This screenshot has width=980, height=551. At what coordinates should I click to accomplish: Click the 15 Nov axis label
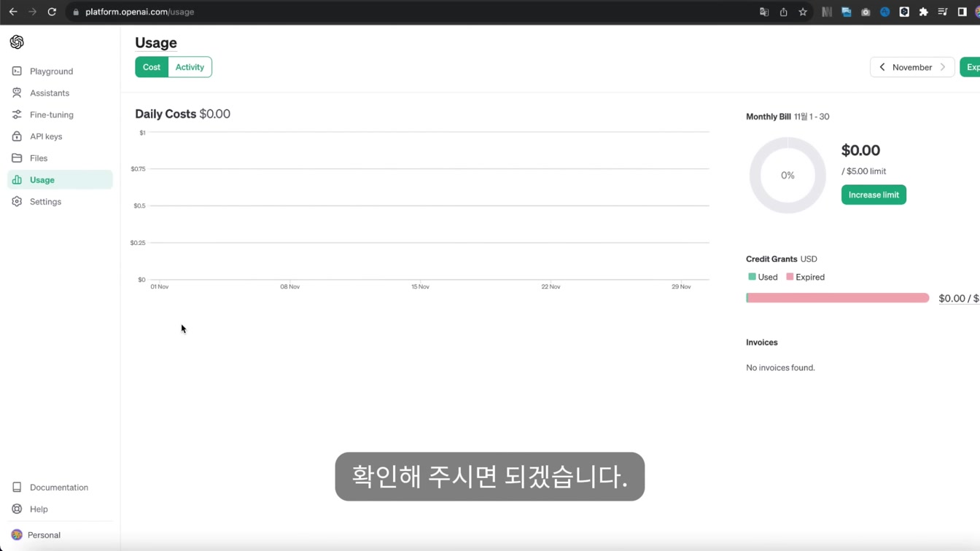(x=420, y=287)
